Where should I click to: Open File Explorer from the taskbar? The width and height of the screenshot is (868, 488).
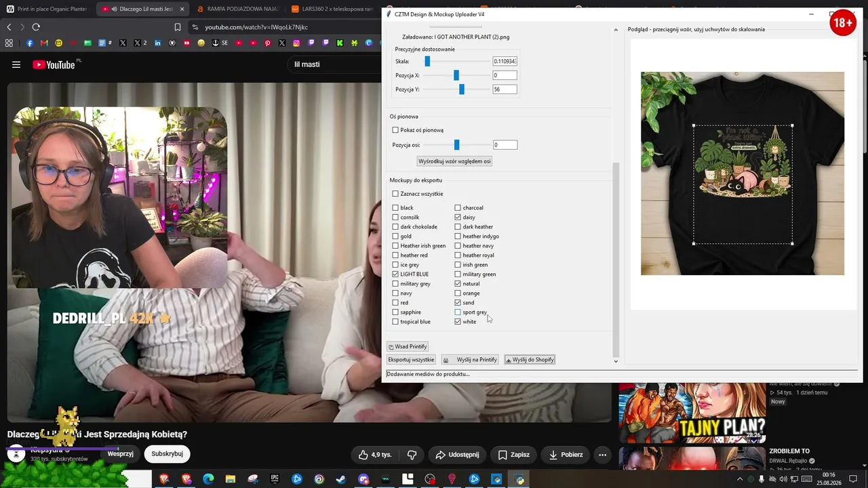click(231, 479)
